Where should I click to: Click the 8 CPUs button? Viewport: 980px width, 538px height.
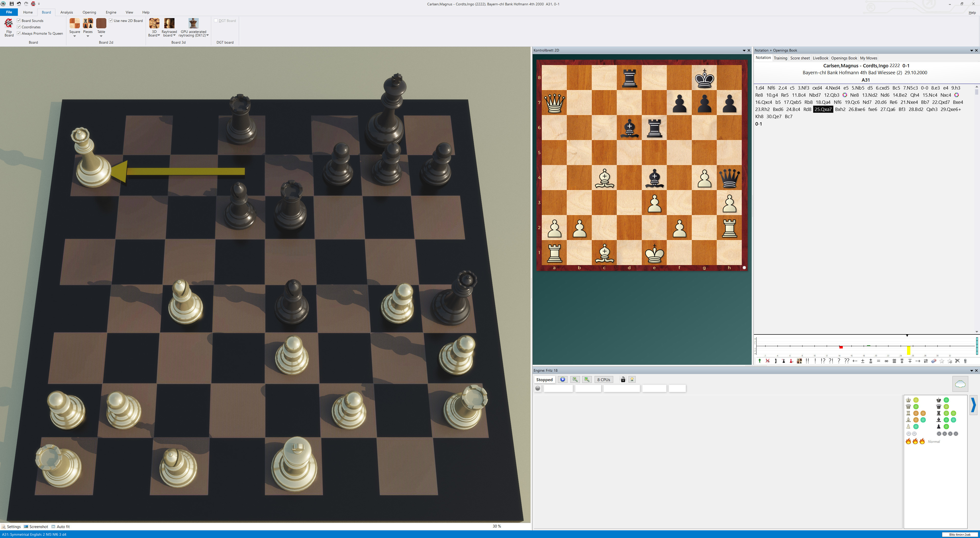(x=604, y=379)
